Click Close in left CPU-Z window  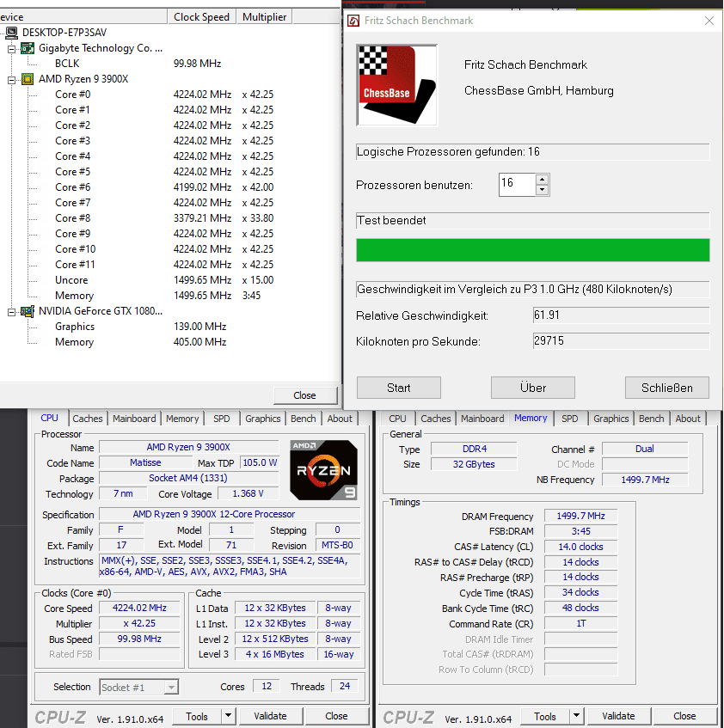click(336, 716)
